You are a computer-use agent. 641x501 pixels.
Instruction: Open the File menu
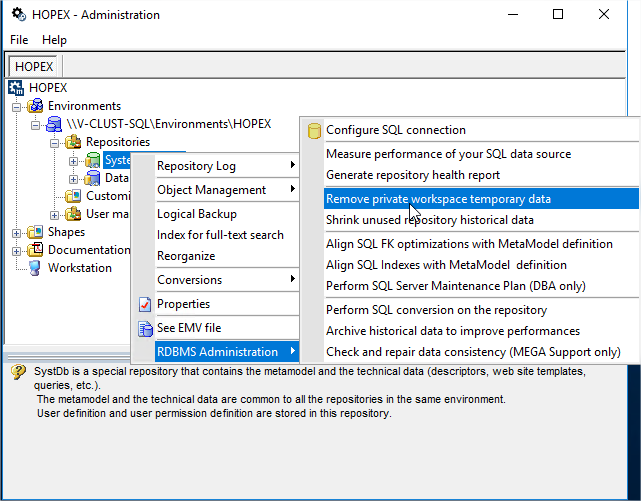tap(19, 40)
